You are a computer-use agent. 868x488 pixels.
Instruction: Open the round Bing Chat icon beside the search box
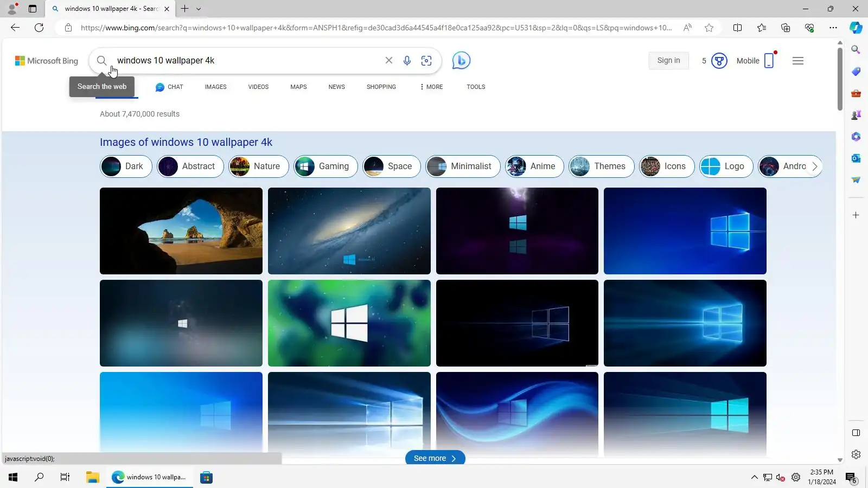click(x=461, y=61)
